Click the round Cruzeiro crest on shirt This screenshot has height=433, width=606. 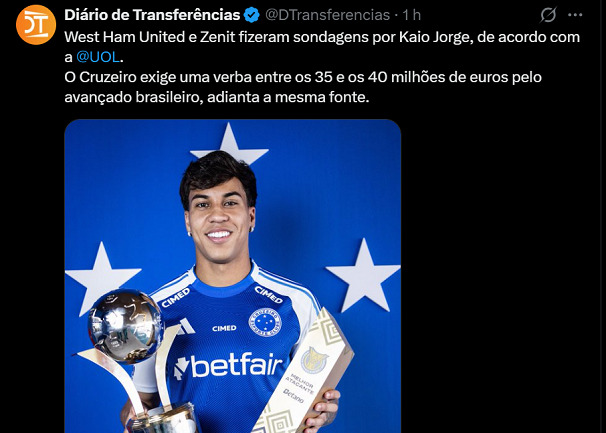[265, 322]
